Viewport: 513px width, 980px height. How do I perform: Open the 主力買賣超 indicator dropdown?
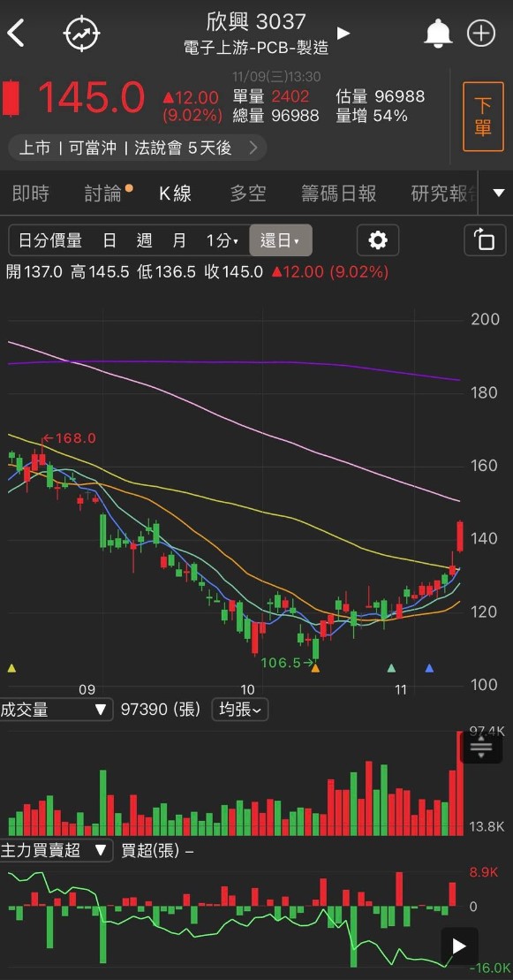(x=57, y=851)
